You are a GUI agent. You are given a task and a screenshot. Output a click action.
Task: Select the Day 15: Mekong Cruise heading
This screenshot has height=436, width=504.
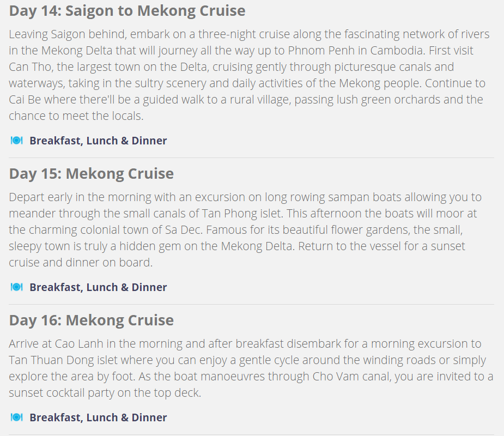coord(92,174)
